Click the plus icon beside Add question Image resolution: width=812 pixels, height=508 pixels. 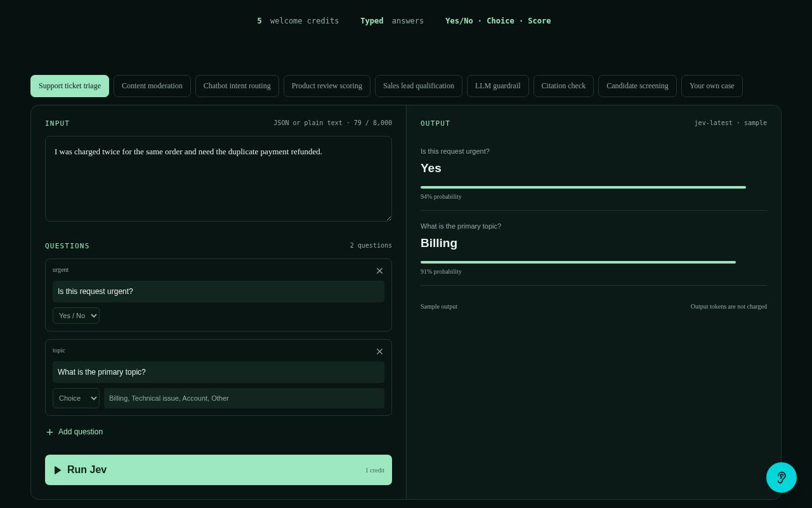coord(49,432)
